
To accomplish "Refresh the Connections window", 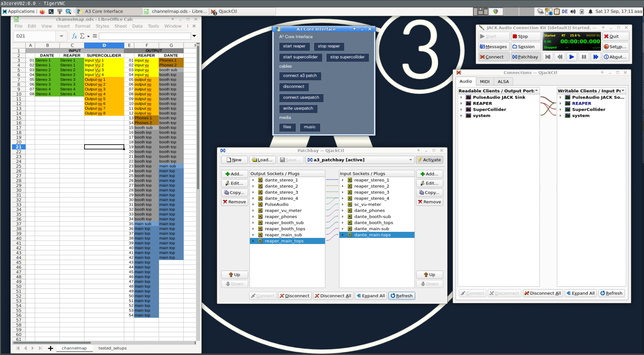I will (x=611, y=293).
